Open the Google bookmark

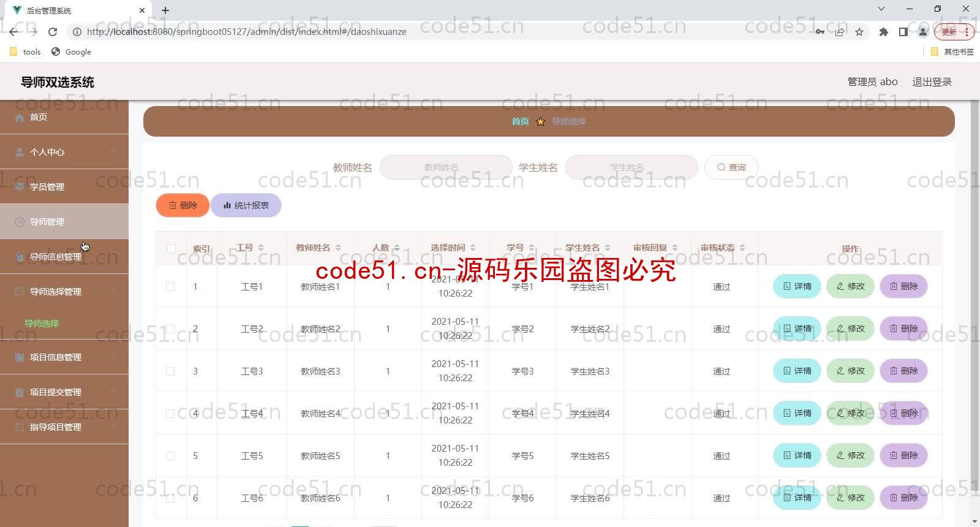point(71,52)
